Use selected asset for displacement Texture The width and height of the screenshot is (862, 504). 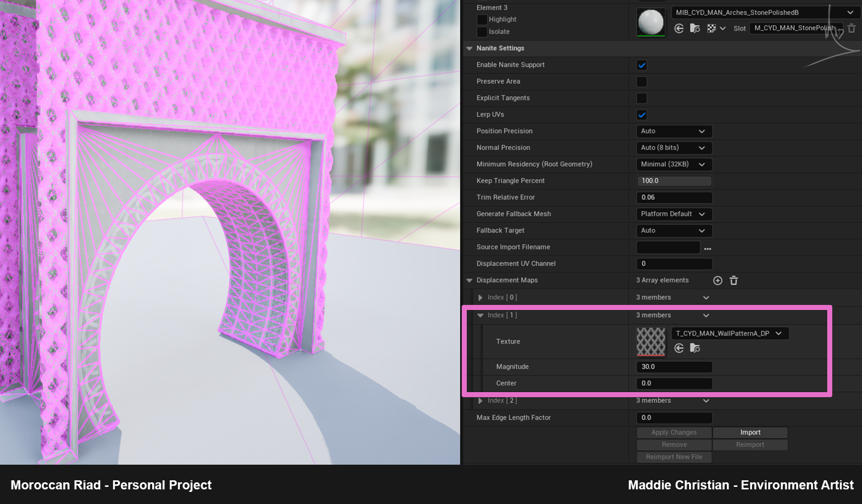(x=679, y=348)
